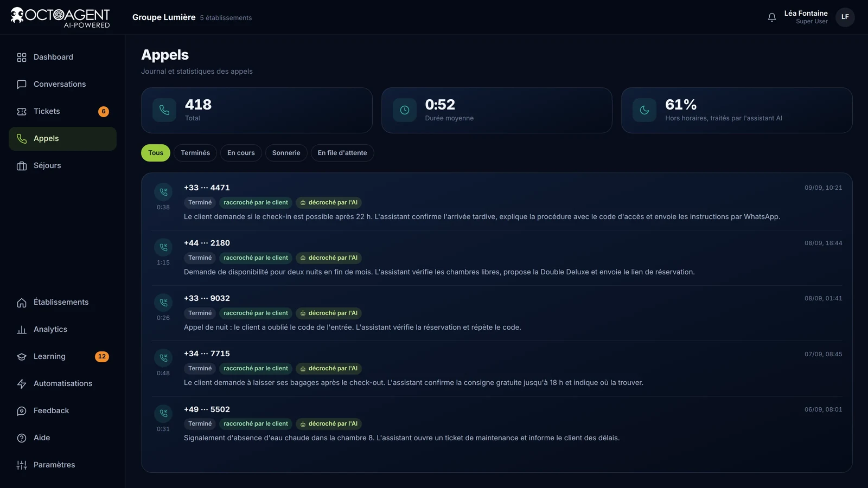Click the Tickets badge showing 6
The width and height of the screenshot is (868, 488).
click(104, 112)
